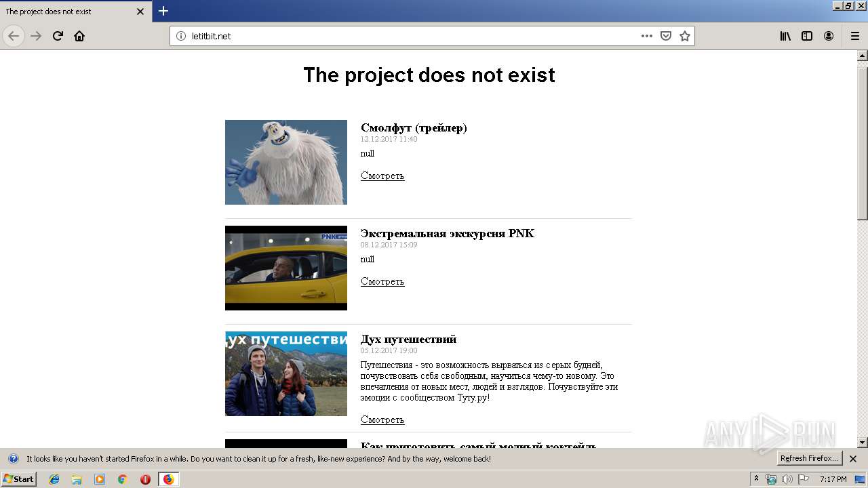Click Смотреть link under Дух путешествий
The image size is (868, 488).
tap(382, 420)
